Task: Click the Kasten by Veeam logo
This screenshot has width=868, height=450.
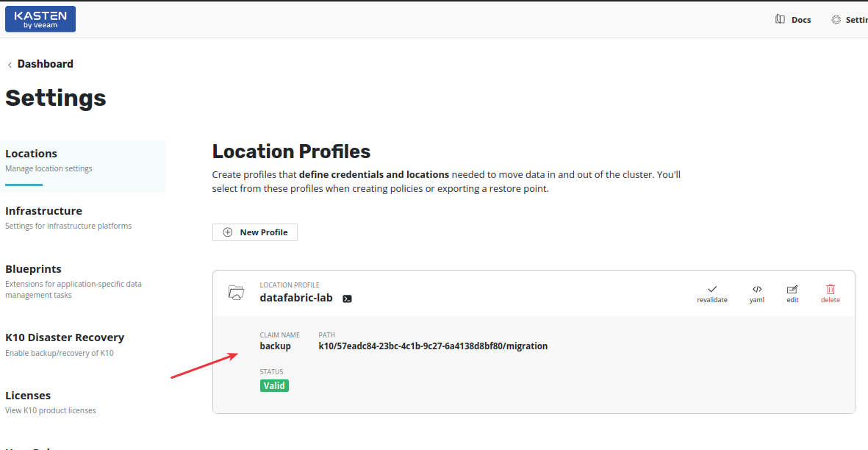Action: click(40, 19)
